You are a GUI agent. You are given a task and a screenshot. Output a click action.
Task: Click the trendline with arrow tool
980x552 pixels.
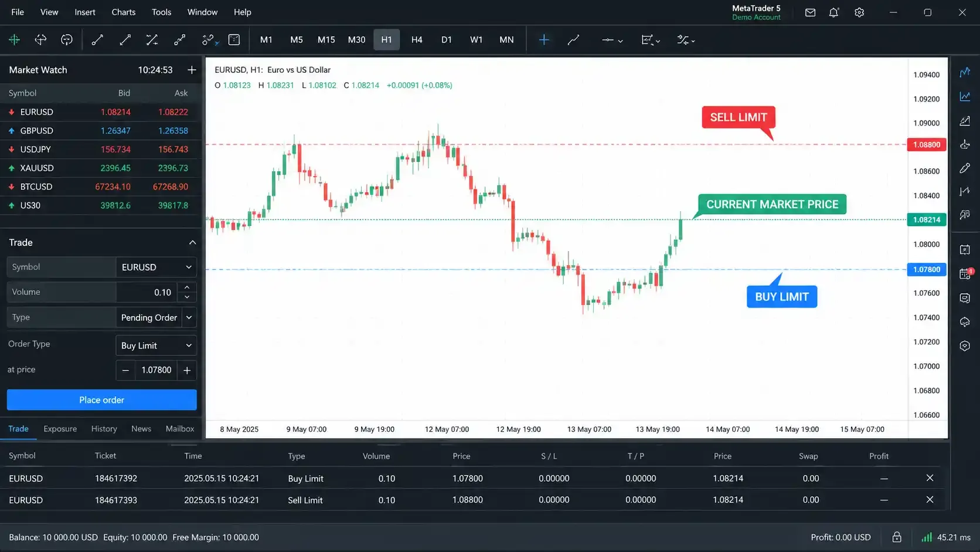(125, 40)
